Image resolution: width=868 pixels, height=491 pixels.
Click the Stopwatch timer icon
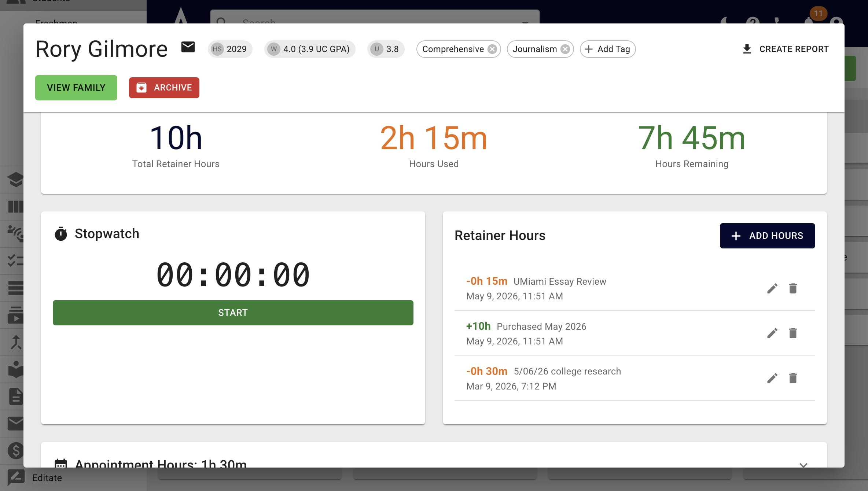pyautogui.click(x=61, y=234)
